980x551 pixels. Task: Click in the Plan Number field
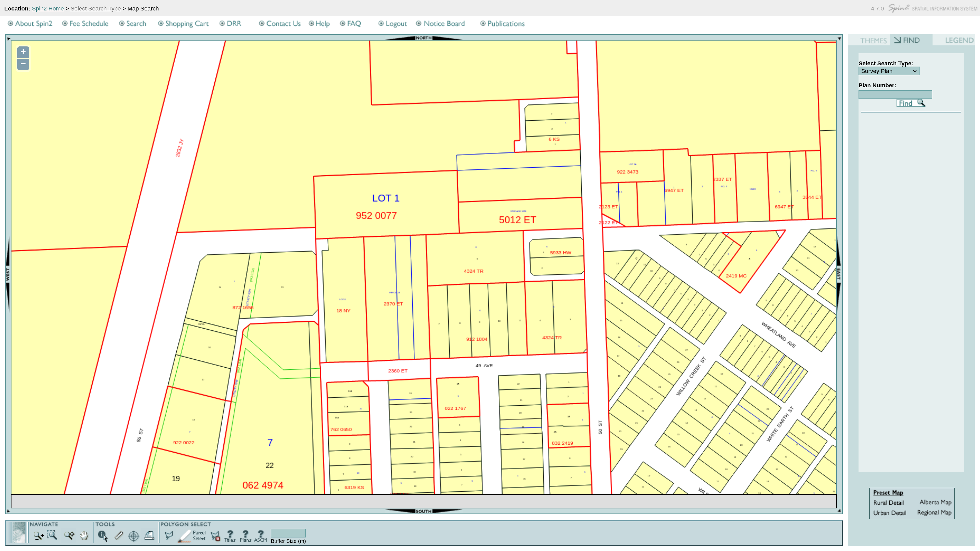tap(895, 95)
